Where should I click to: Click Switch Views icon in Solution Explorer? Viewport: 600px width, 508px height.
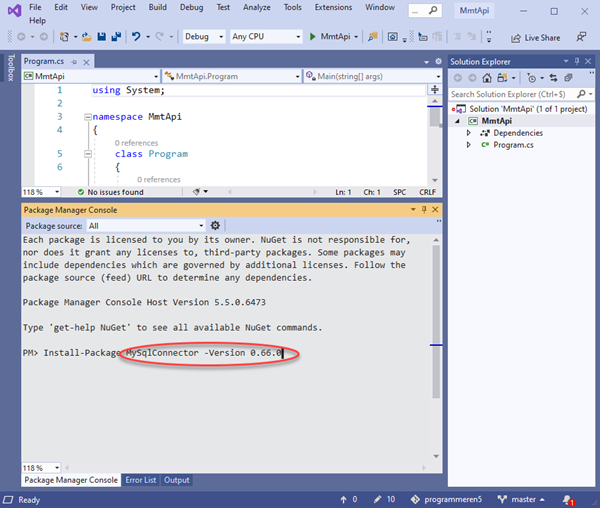pos(502,78)
